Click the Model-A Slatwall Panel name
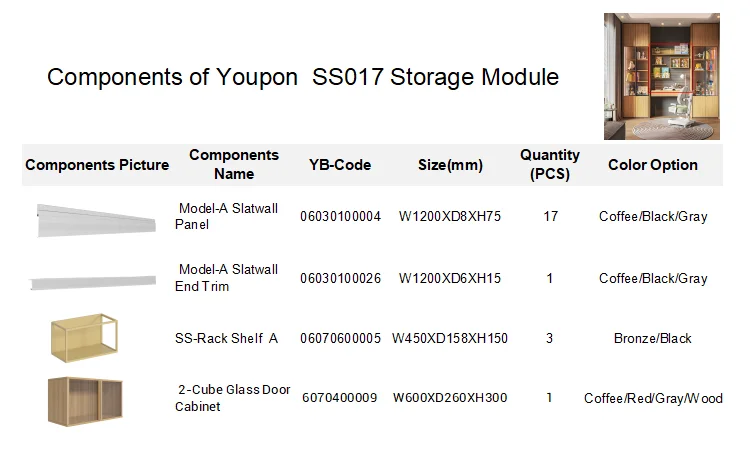 pos(227,216)
